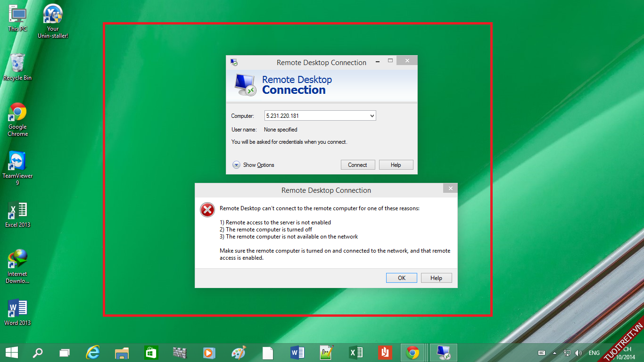Open the Windows Start button
Screen dimensions: 644x362
click(12, 353)
